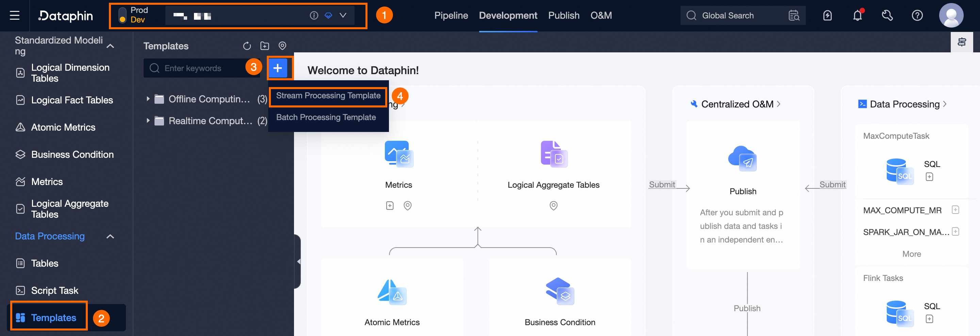Viewport: 980px width, 336px height.
Task: Select the Realtime Computing folder row
Action: coord(207,121)
